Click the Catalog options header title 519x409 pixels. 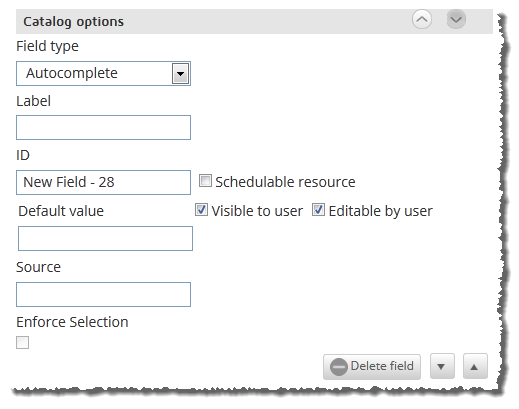click(73, 22)
